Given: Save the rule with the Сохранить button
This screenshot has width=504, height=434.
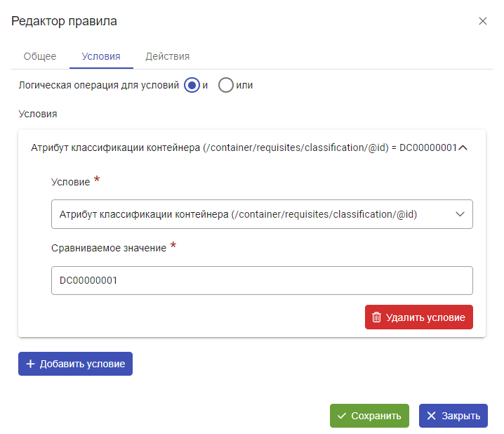Looking at the screenshot, I should 369,416.
